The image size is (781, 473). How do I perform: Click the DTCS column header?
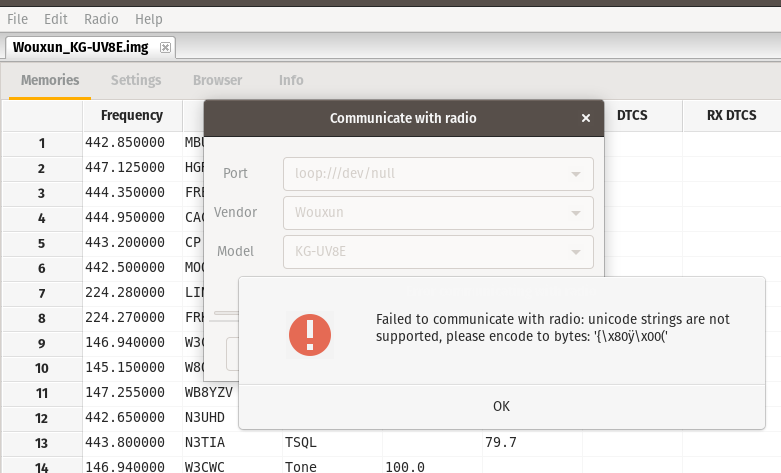(x=632, y=116)
